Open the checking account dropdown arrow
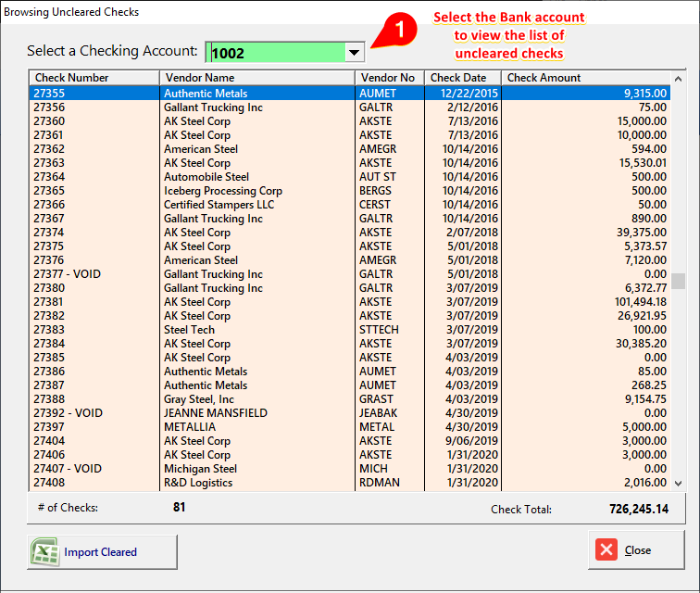Image resolution: width=700 pixels, height=593 pixels. pyautogui.click(x=355, y=53)
